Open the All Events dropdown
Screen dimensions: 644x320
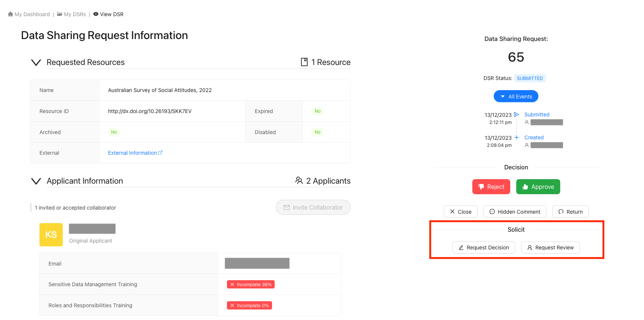coord(516,96)
